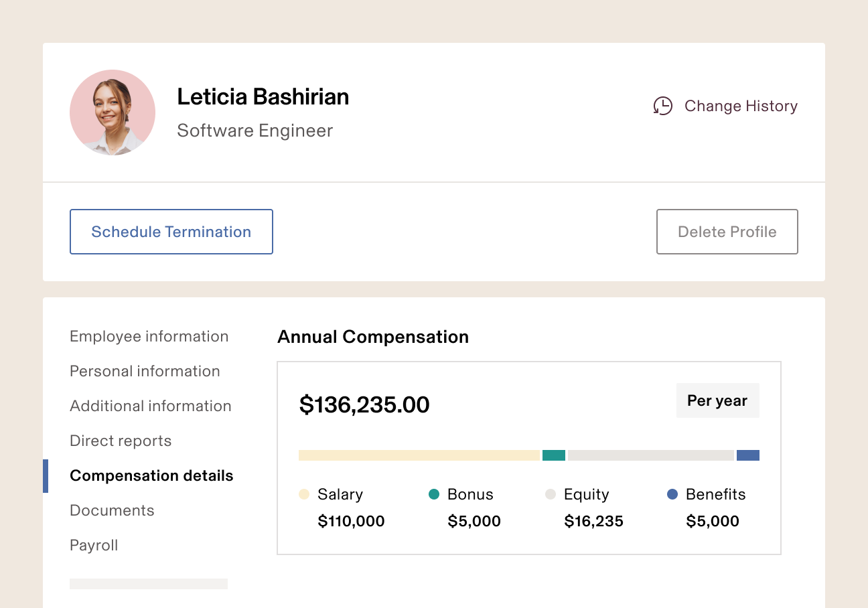Click the Change History clock icon
The height and width of the screenshot is (608, 868).
click(x=662, y=106)
